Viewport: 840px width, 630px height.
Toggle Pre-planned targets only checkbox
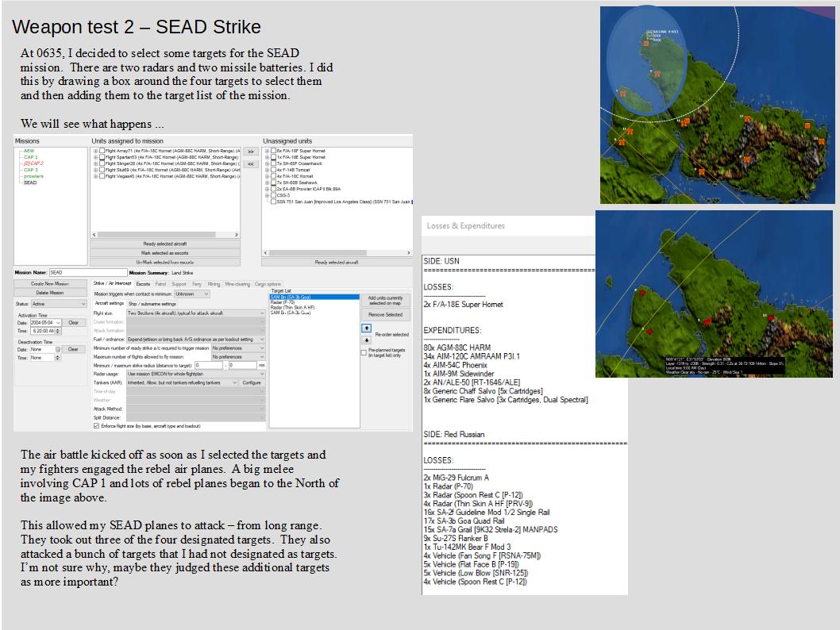tap(364, 352)
